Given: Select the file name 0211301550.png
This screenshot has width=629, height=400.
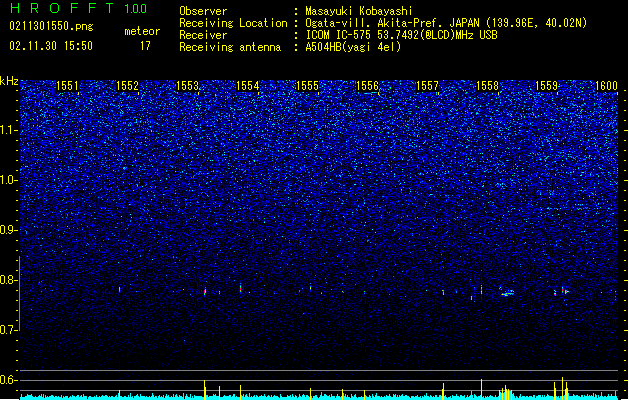Looking at the screenshot, I should (x=51, y=26).
